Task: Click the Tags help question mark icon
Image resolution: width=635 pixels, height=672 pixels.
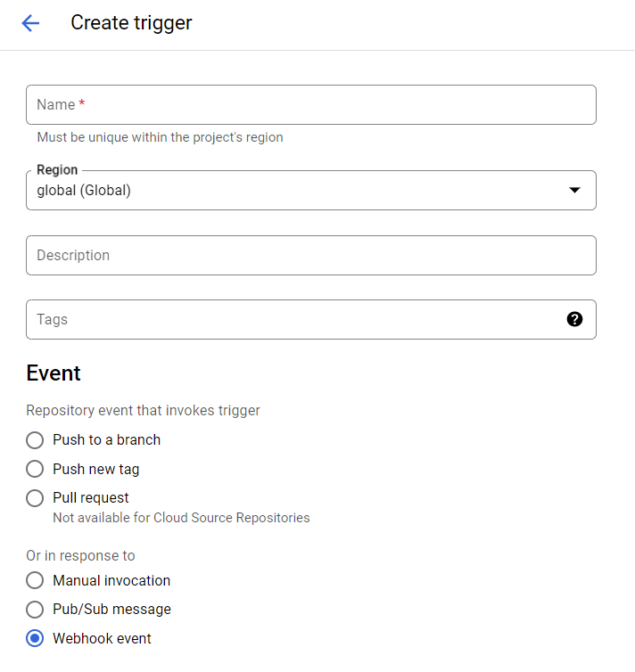Action: [x=574, y=319]
